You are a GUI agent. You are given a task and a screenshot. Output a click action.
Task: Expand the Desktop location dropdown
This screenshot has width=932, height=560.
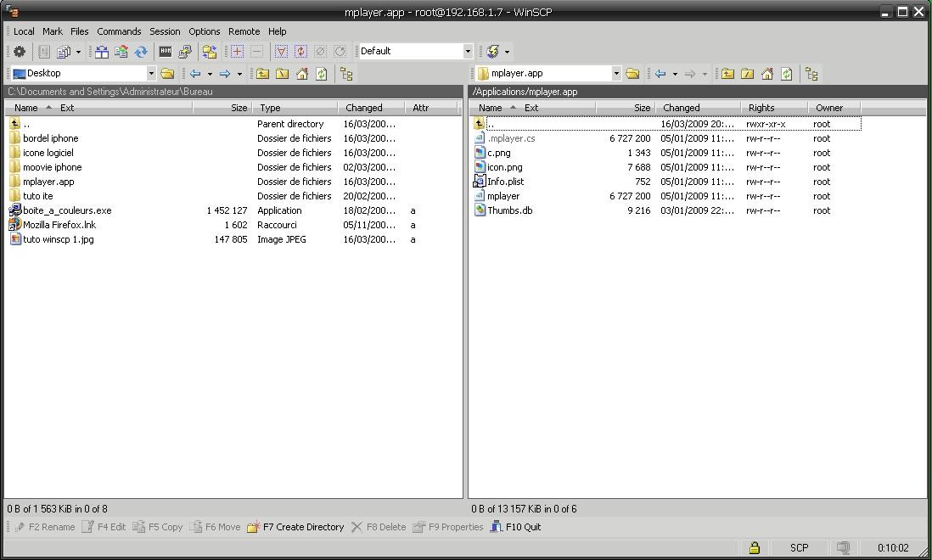click(x=152, y=74)
